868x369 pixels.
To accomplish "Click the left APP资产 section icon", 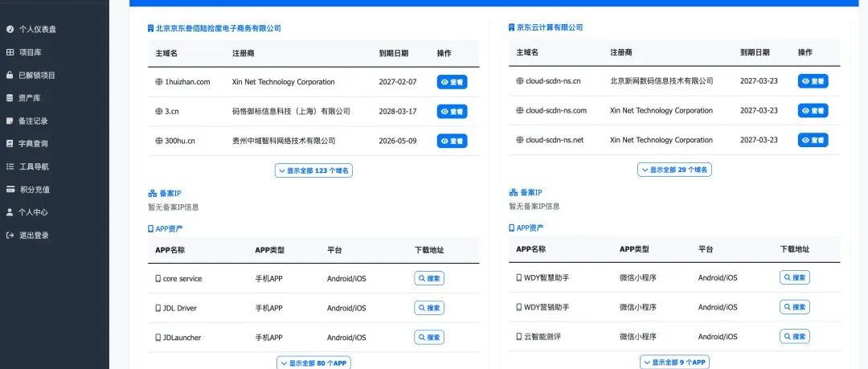I will pyautogui.click(x=150, y=228).
